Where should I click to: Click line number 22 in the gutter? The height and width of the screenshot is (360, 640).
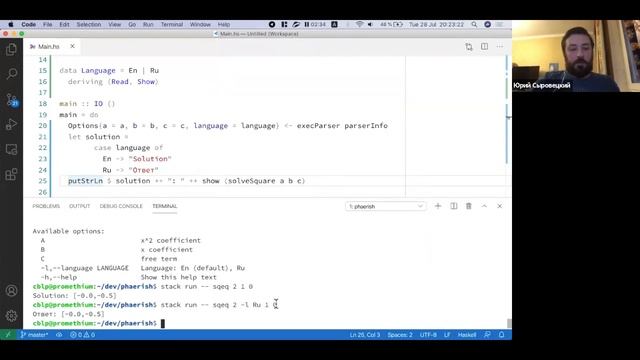click(x=42, y=148)
